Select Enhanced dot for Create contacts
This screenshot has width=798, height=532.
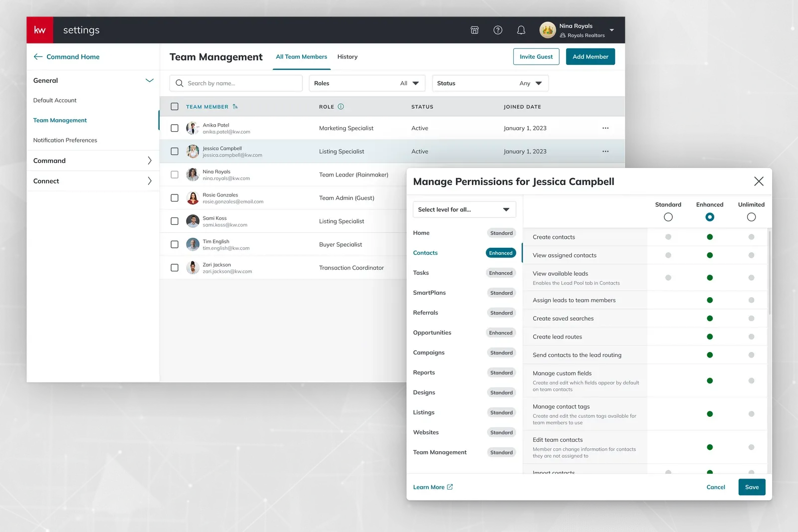(710, 237)
